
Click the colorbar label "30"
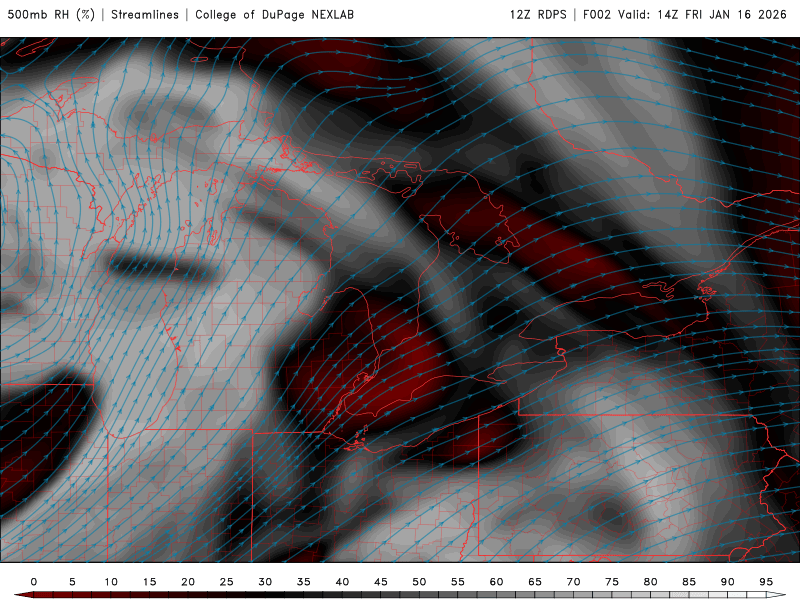coord(265,582)
